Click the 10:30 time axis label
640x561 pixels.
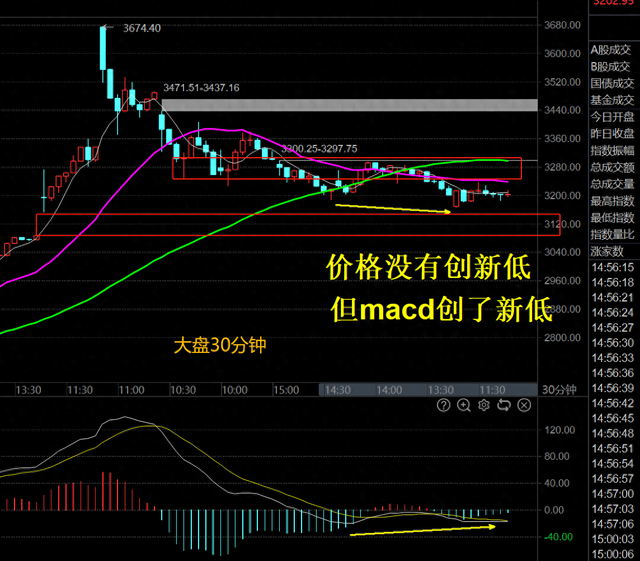pos(183,390)
